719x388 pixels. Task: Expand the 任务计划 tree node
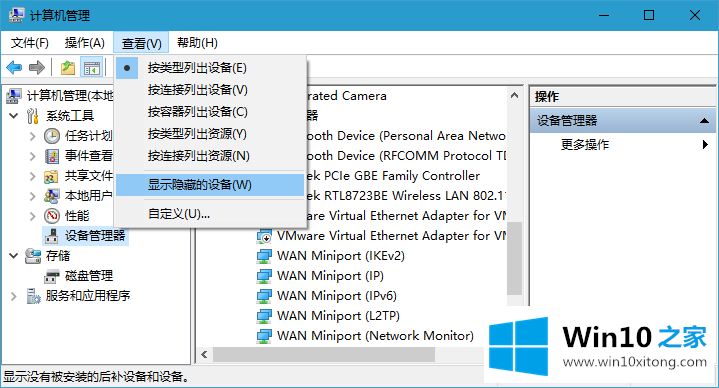[33, 136]
